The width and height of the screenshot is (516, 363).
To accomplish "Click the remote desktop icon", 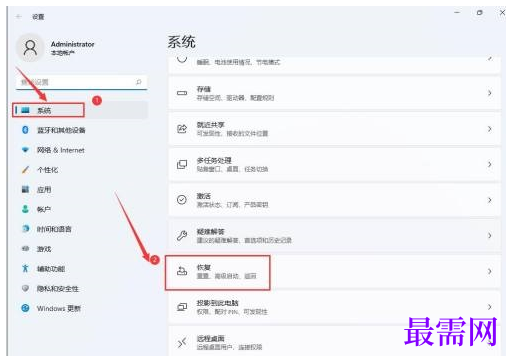I will pyautogui.click(x=182, y=342).
